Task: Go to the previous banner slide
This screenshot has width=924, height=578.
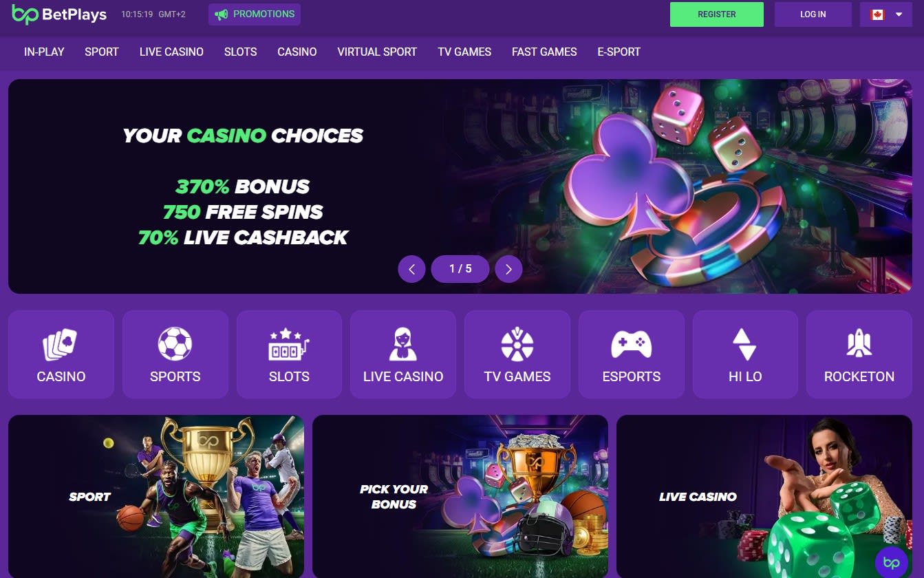Action: 411,269
